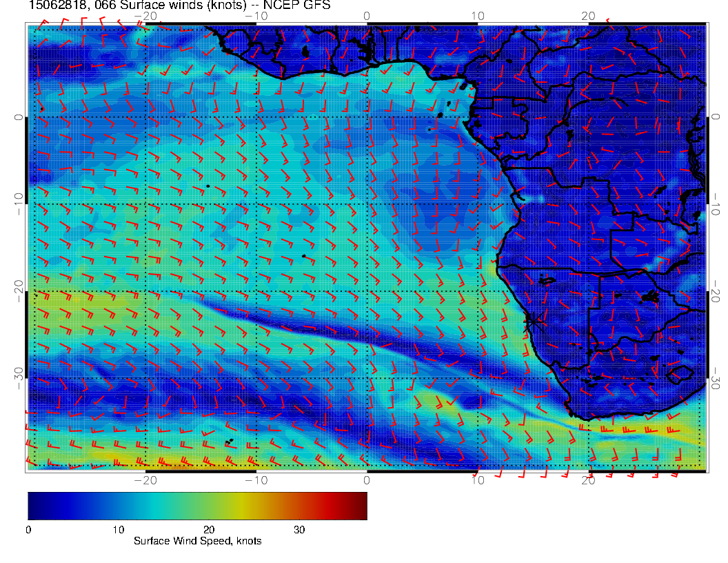The width and height of the screenshot is (728, 563).
Task: Click the colorbar tick label '30'
Action: (x=299, y=530)
